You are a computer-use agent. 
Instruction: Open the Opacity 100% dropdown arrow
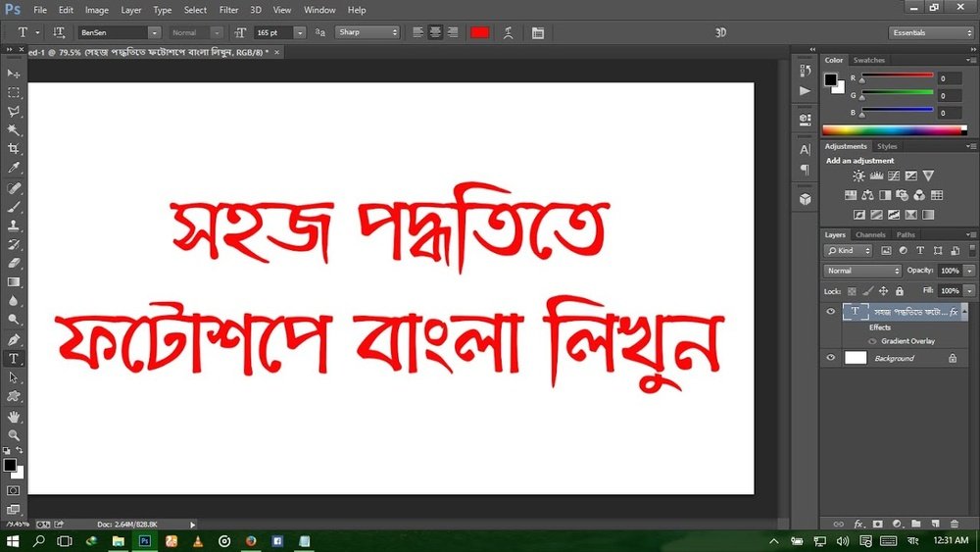click(x=969, y=271)
